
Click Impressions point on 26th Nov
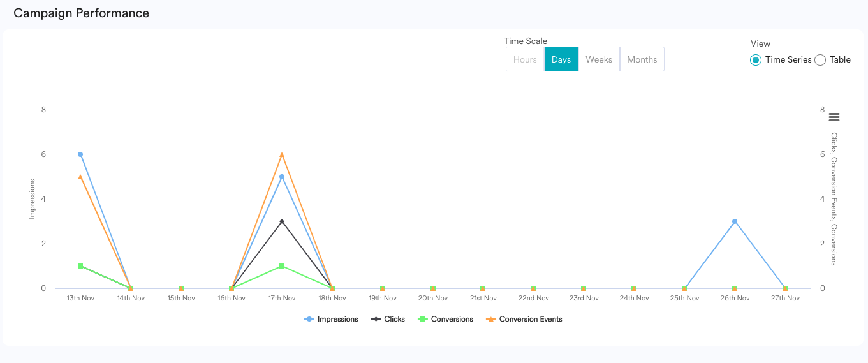point(735,221)
